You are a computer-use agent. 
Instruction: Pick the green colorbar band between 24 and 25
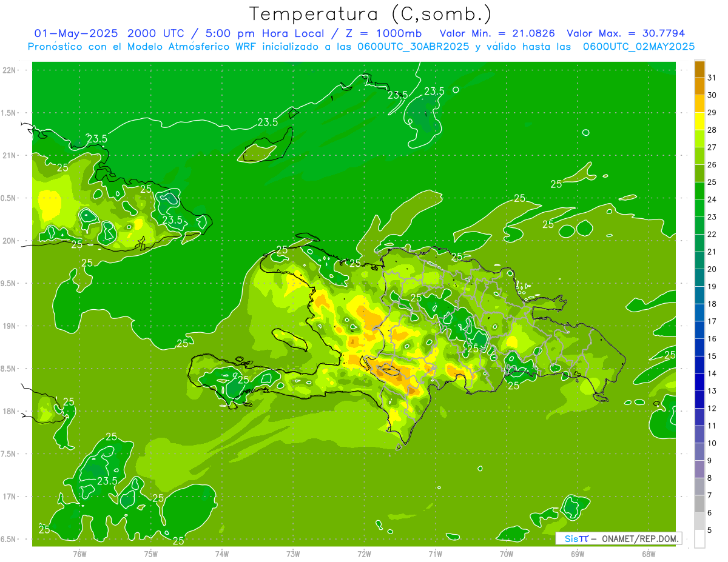[x=699, y=191]
